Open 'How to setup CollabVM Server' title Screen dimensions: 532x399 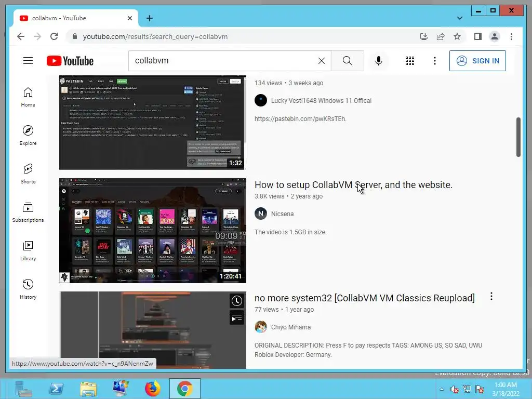click(353, 185)
